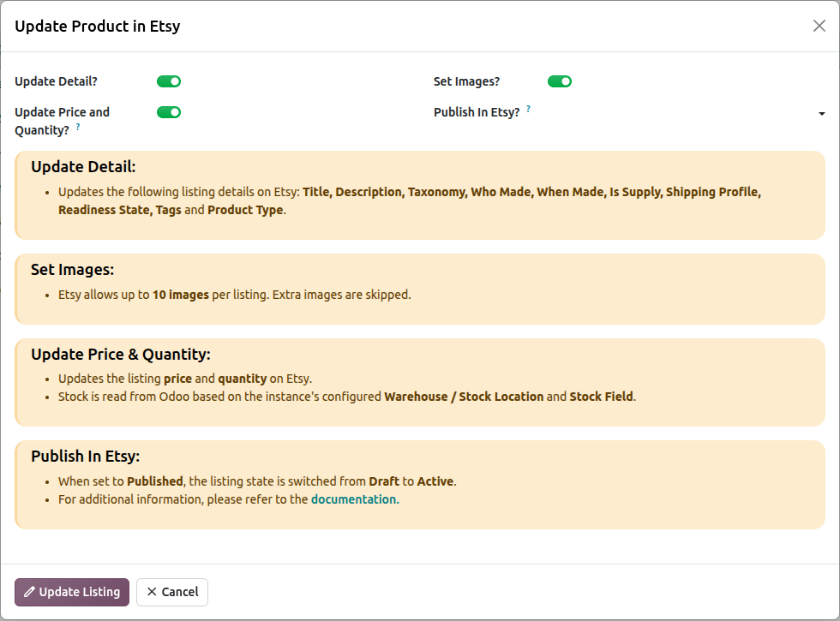Image resolution: width=840 pixels, height=621 pixels.
Task: Click the 'Stock Field' bold text
Action: pos(601,396)
